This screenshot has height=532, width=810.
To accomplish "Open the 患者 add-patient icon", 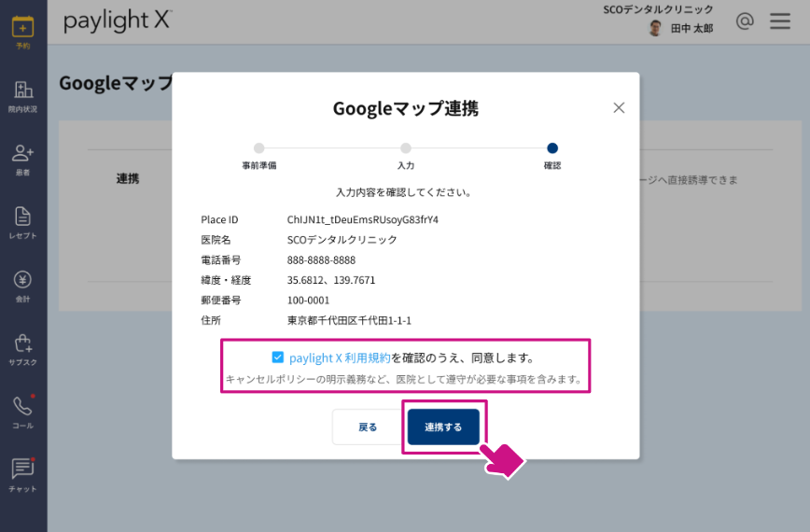I will click(x=22, y=153).
